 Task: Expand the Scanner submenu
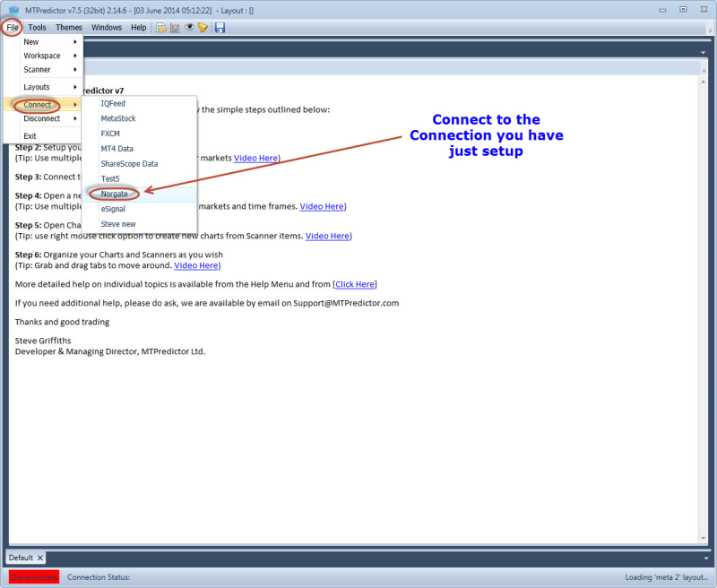[43, 70]
